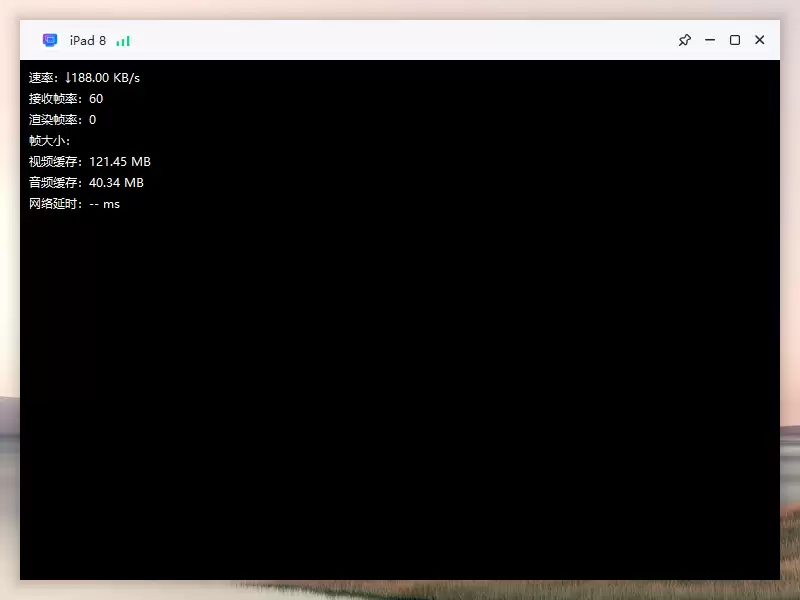Select the 帧大小 frame size label
The image size is (800, 600).
point(48,141)
